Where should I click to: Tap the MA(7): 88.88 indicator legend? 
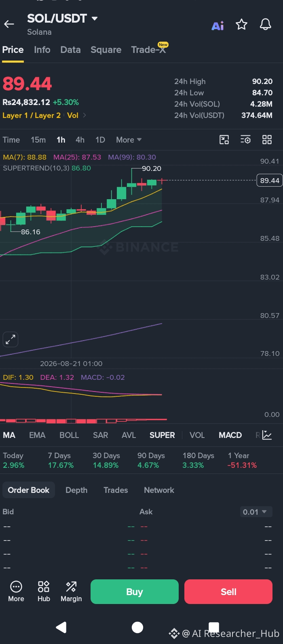[x=25, y=157]
